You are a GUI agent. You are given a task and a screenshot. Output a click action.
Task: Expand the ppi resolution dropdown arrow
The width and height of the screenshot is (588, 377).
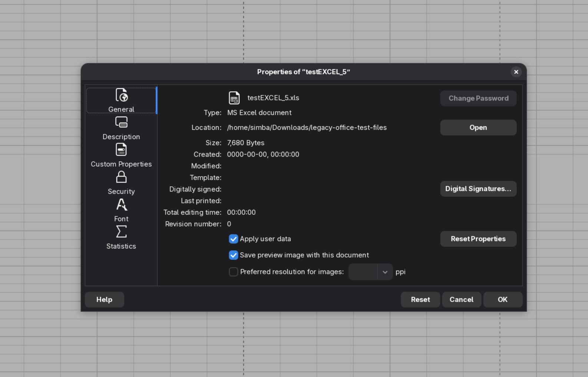pos(385,272)
